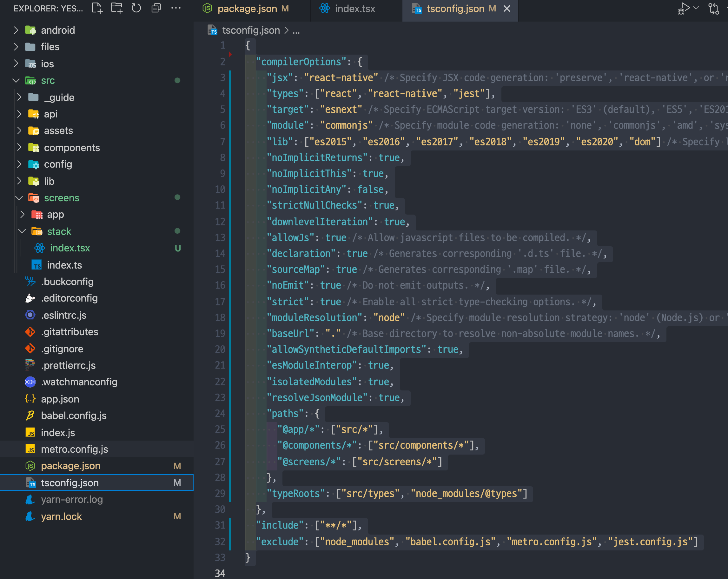Image resolution: width=728 pixels, height=579 pixels.
Task: Refresh the Explorer file tree
Action: (x=136, y=8)
